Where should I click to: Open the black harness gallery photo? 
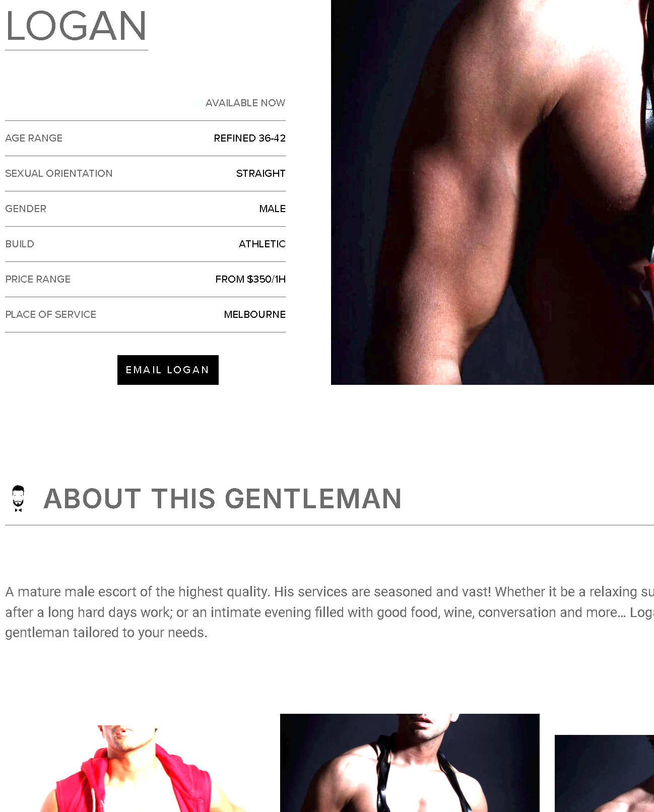410,763
